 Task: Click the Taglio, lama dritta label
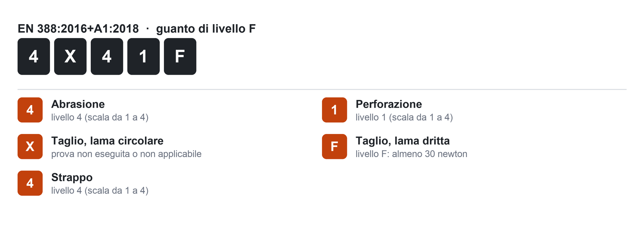pos(402,141)
